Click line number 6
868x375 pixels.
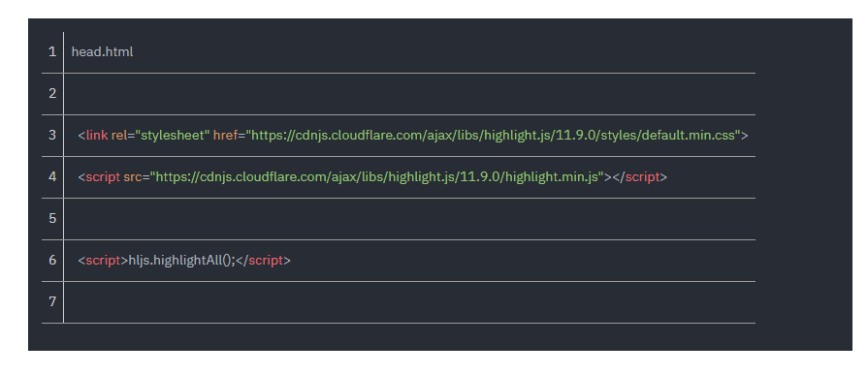52,260
